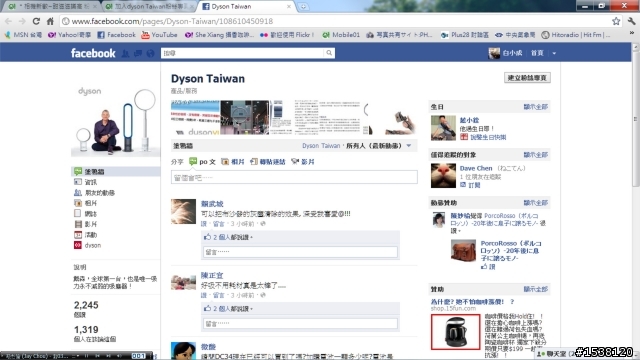The height and width of the screenshot is (360, 640).
Task: Open Dave Chen profile link
Action: [x=476, y=168]
